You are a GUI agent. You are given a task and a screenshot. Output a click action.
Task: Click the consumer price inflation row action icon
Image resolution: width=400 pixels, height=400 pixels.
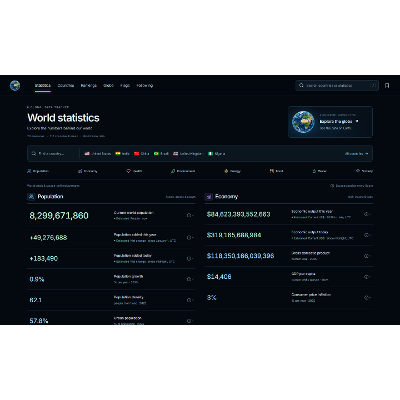(x=367, y=297)
